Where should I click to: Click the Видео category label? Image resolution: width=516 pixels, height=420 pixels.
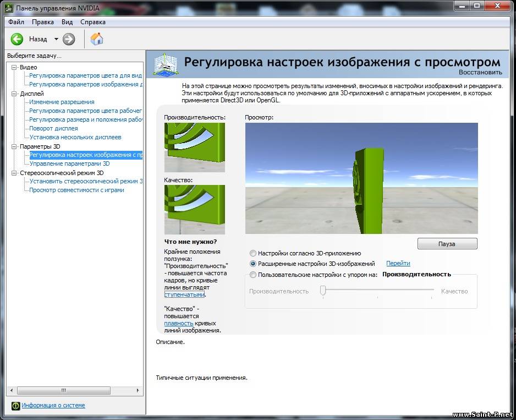pyautogui.click(x=28, y=67)
